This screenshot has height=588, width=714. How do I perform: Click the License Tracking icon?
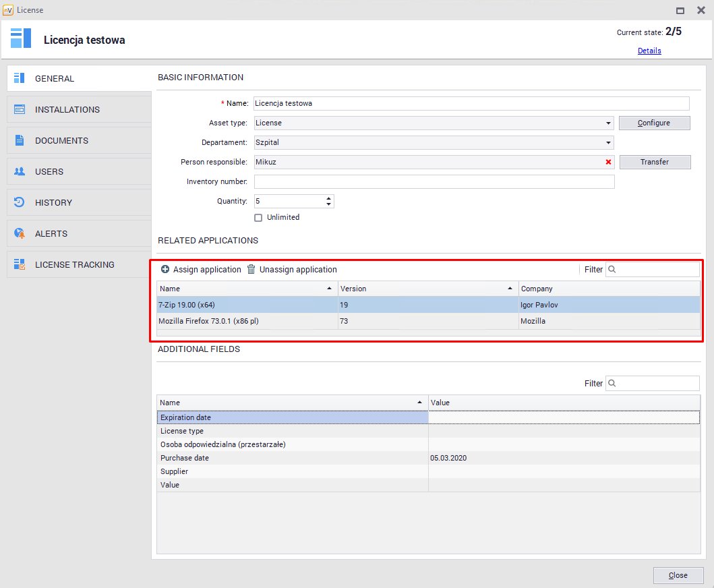tap(20, 264)
